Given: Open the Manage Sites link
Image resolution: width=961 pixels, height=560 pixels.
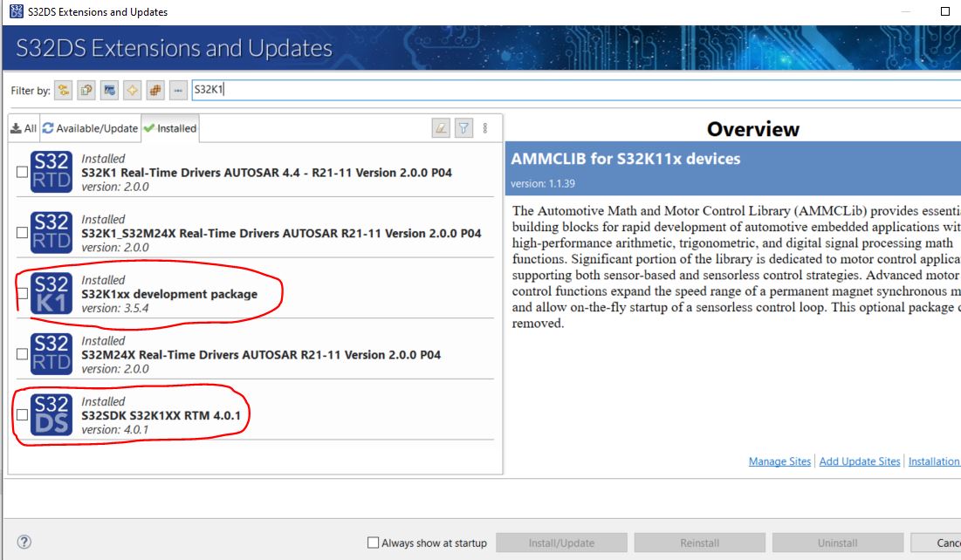Looking at the screenshot, I should point(778,461).
